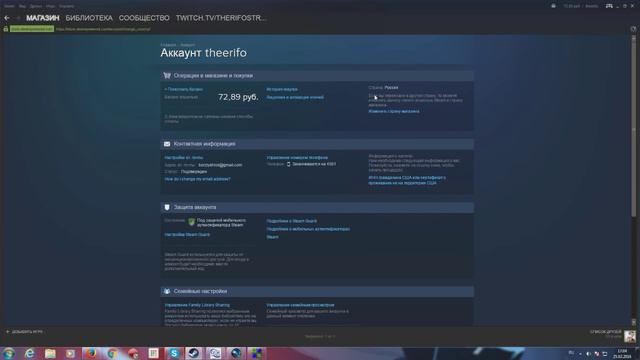Image resolution: width=640 pixels, height=360 pixels.
Task: Click the volume icon in system tray
Action: click(x=588, y=354)
